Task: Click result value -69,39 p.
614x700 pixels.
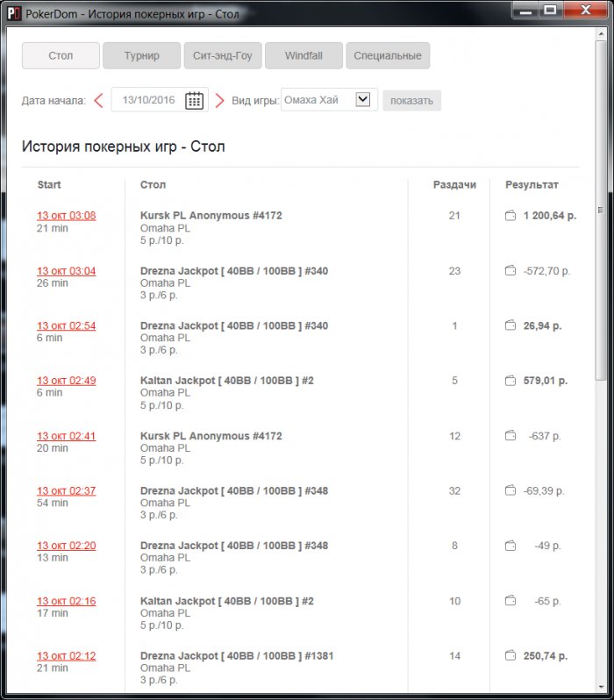Action: point(544,491)
